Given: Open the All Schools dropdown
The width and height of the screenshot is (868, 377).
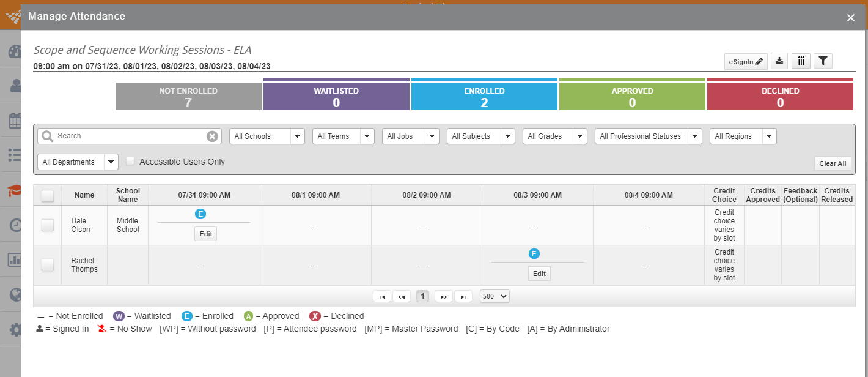Looking at the screenshot, I should coord(267,136).
